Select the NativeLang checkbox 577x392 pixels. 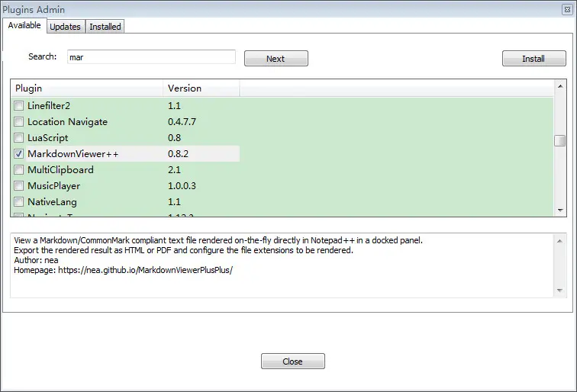tap(19, 202)
